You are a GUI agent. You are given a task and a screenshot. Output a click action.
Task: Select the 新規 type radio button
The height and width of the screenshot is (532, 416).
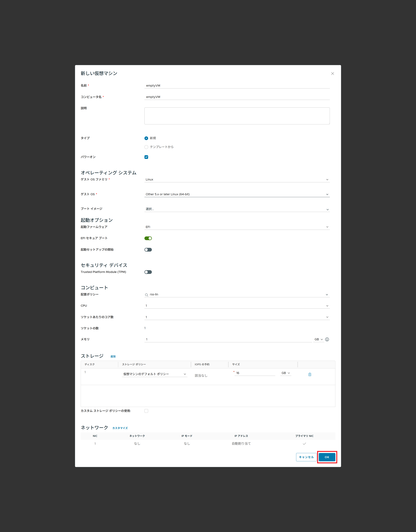(146, 138)
